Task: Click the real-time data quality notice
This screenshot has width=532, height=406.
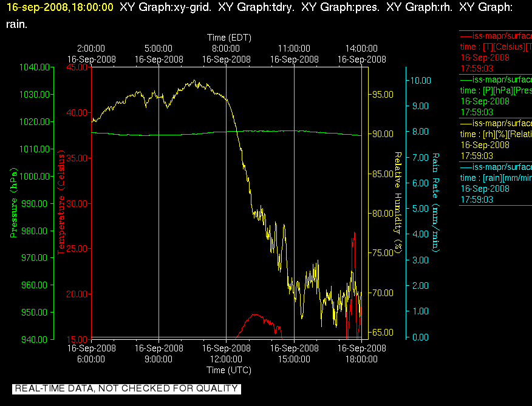Action: 126,388
